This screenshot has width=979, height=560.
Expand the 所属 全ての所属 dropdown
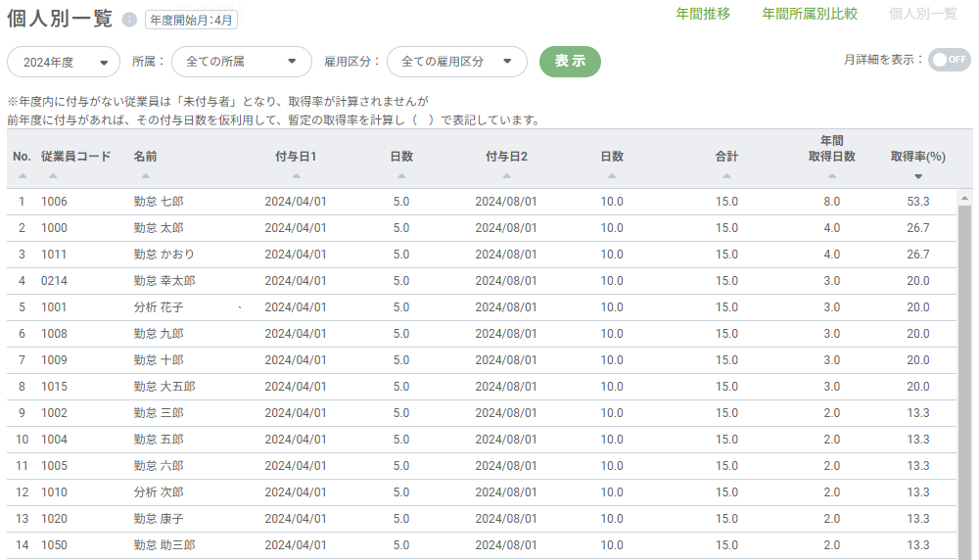coord(241,62)
